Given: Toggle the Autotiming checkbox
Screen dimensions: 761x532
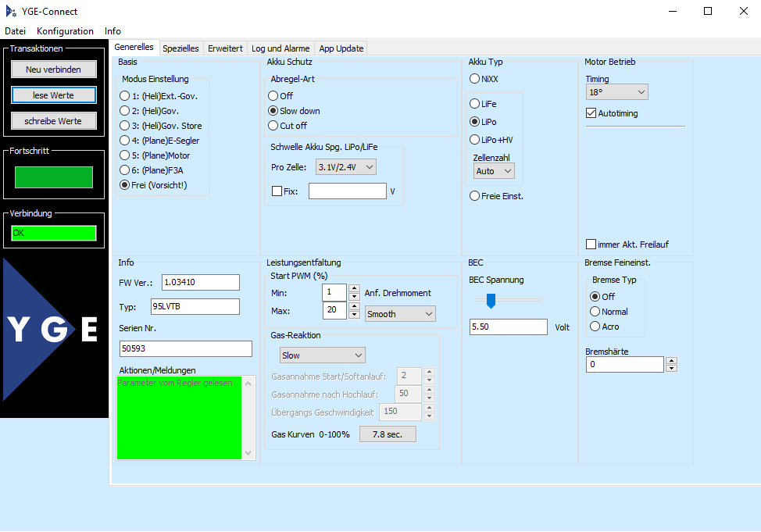Looking at the screenshot, I should [612, 113].
